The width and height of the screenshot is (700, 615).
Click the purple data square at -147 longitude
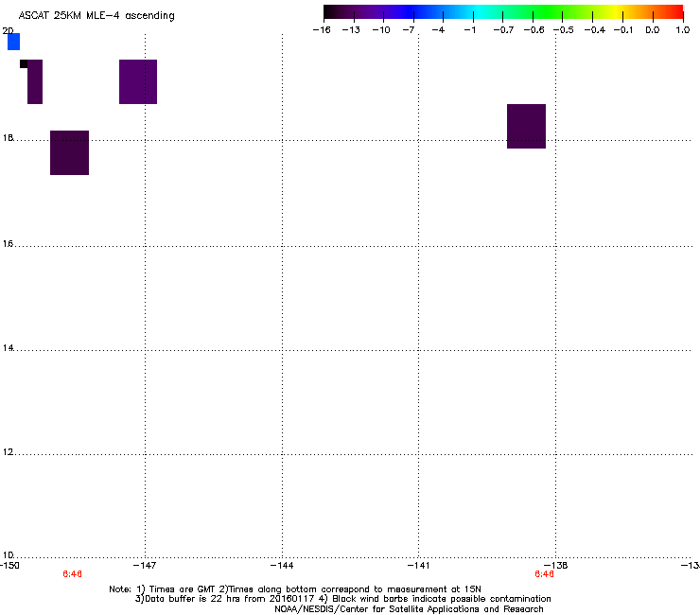tap(138, 81)
